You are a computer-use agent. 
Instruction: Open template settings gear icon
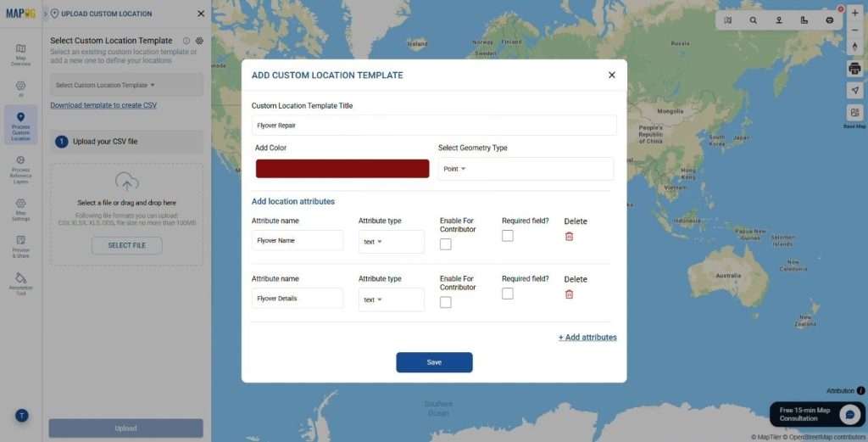click(199, 41)
